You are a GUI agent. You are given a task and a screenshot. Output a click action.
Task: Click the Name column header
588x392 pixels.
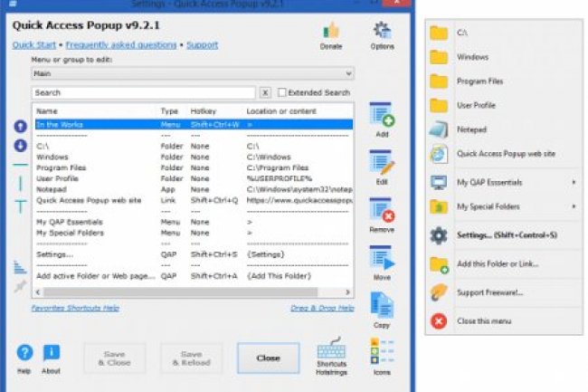[47, 111]
